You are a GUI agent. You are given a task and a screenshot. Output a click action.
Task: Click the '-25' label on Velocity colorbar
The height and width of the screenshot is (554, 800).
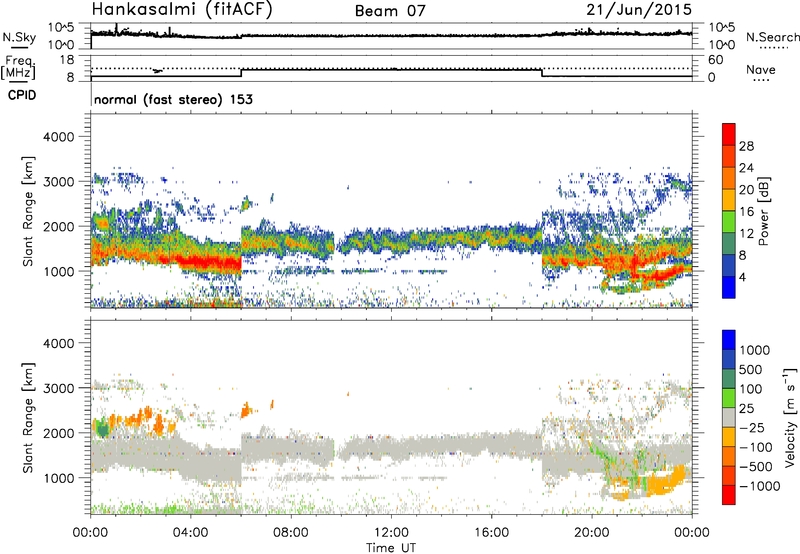pyautogui.click(x=753, y=427)
